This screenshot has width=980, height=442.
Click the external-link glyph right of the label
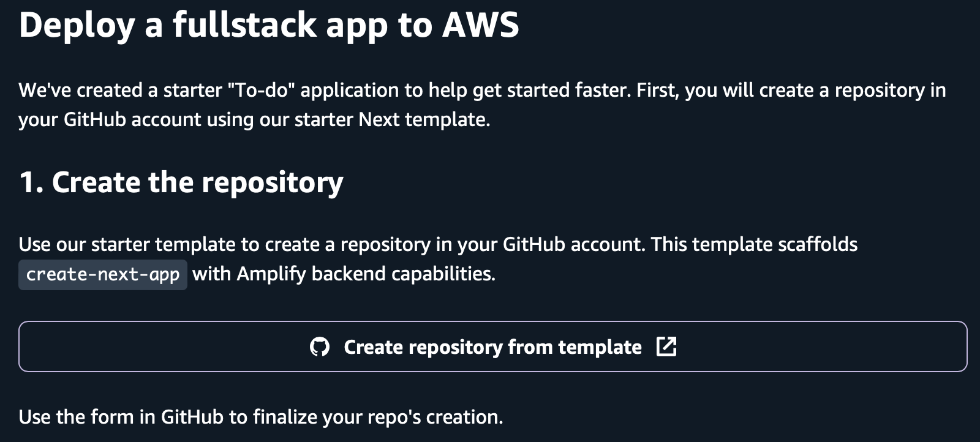[667, 346]
